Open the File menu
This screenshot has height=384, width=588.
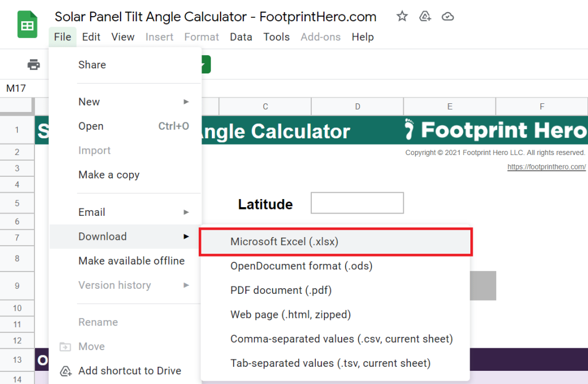[x=63, y=37]
